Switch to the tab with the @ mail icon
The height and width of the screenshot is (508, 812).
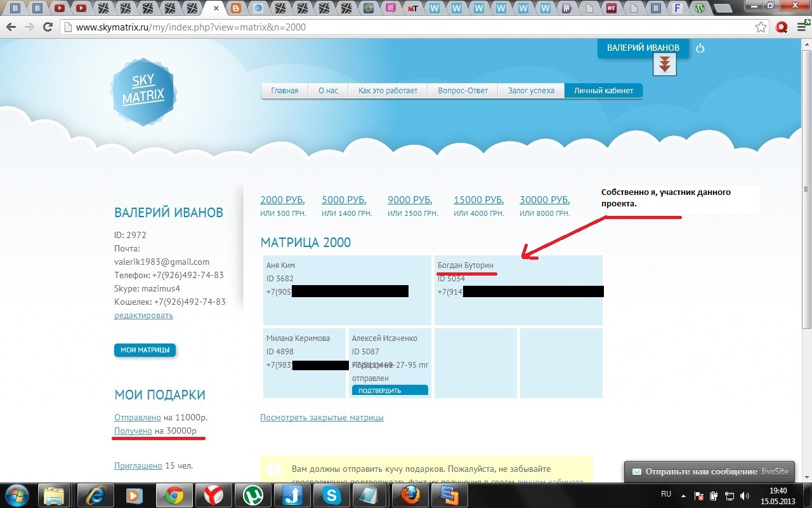click(x=369, y=8)
